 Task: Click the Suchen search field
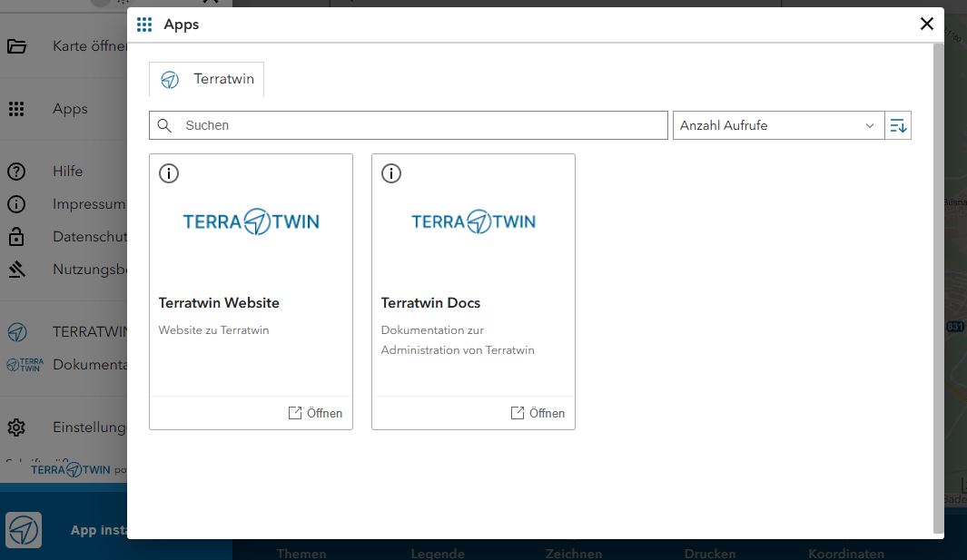click(x=418, y=125)
